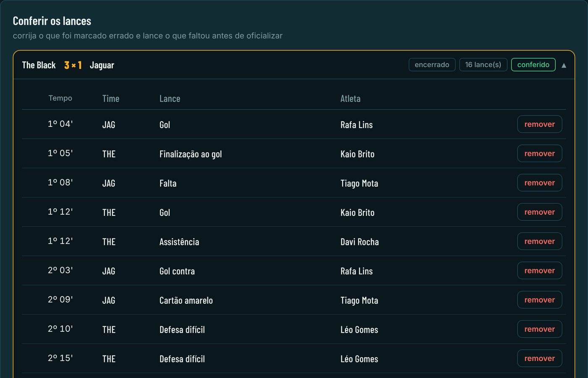588x378 pixels.
Task: Click the '16 lance(s)' count badge
Action: (x=483, y=65)
